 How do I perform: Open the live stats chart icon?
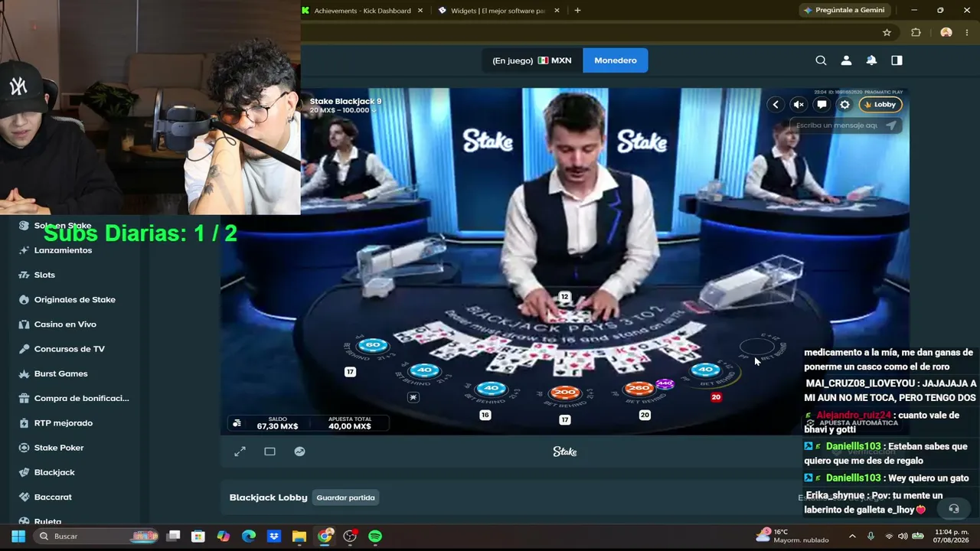pyautogui.click(x=299, y=452)
